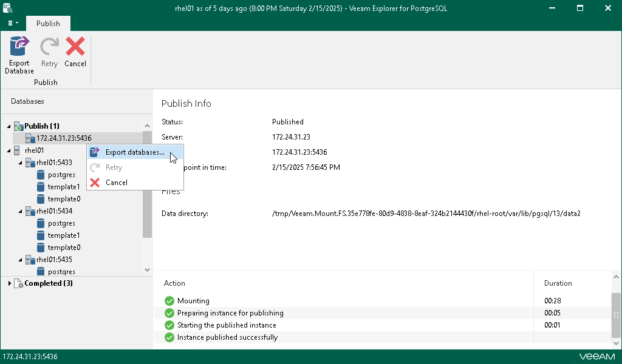622x364 pixels.
Task: Click the red Cancel ribbon icon
Action: click(x=75, y=47)
